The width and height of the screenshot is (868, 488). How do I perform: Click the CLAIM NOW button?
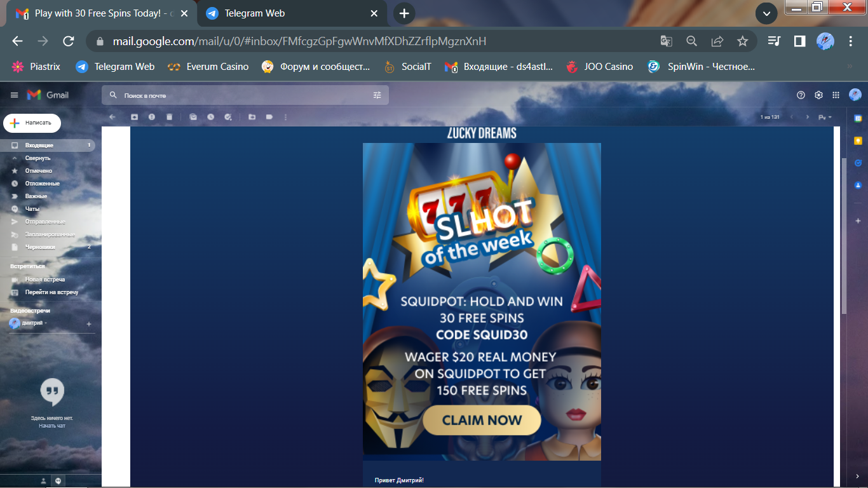482,420
